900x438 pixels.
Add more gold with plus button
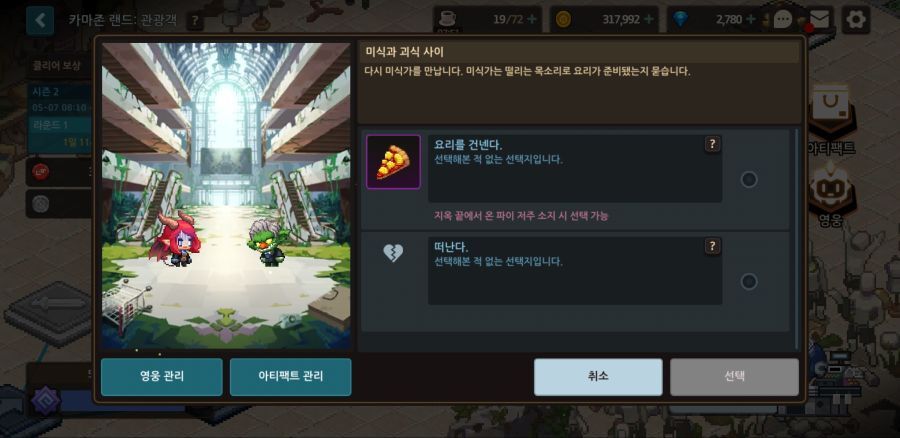click(649, 20)
